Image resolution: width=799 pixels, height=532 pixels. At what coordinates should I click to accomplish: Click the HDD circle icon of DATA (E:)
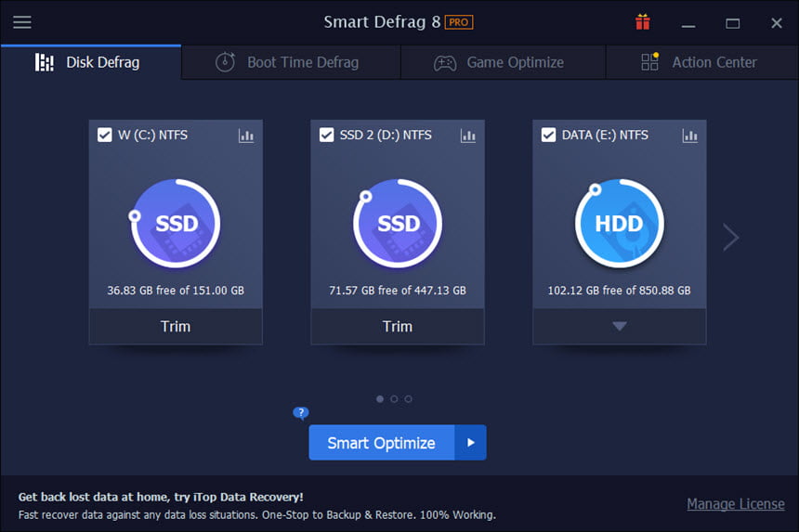point(619,224)
